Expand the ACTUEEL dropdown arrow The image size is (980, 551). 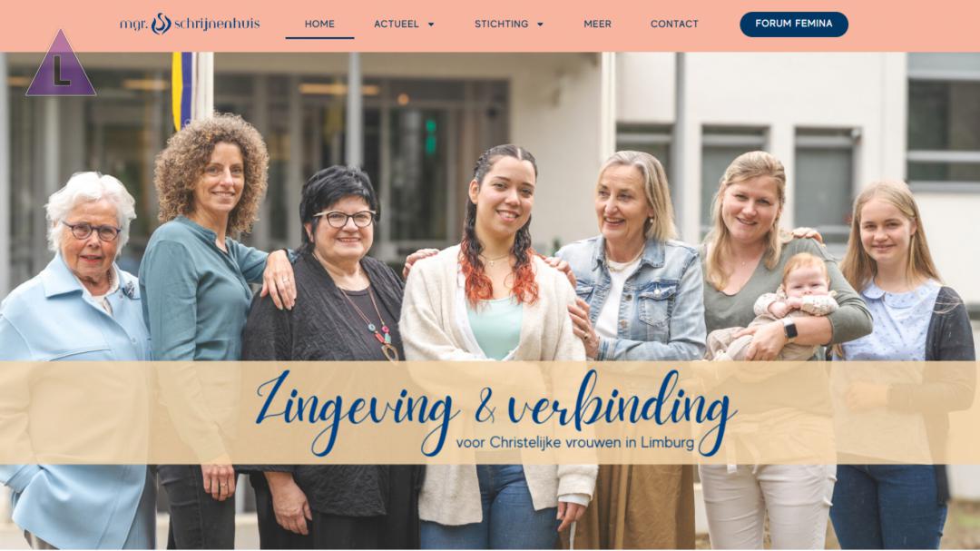click(x=431, y=25)
